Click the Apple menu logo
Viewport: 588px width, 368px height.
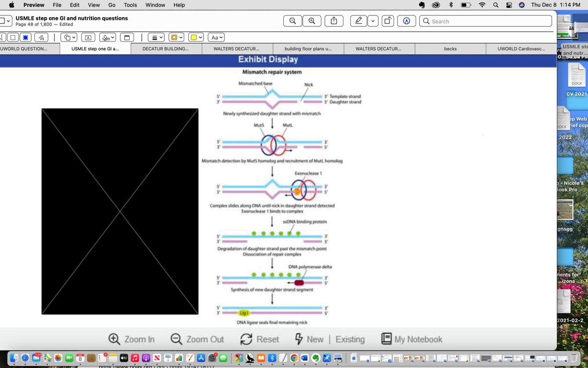coord(11,5)
